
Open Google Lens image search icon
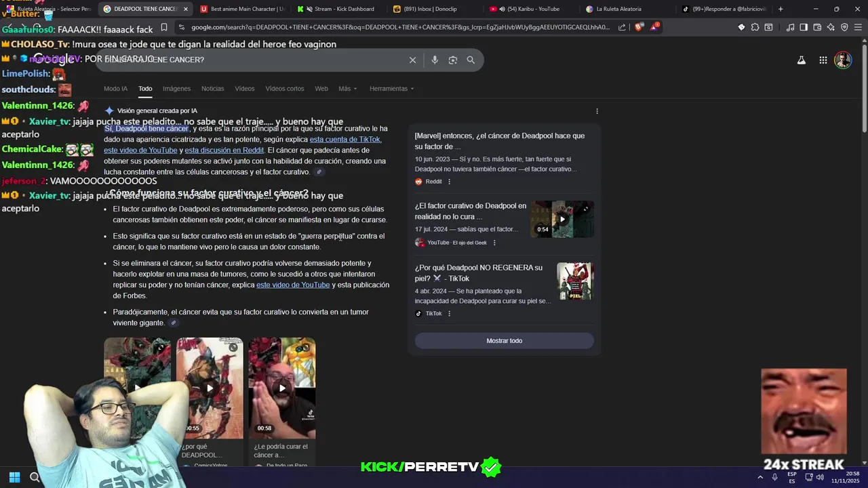point(453,60)
